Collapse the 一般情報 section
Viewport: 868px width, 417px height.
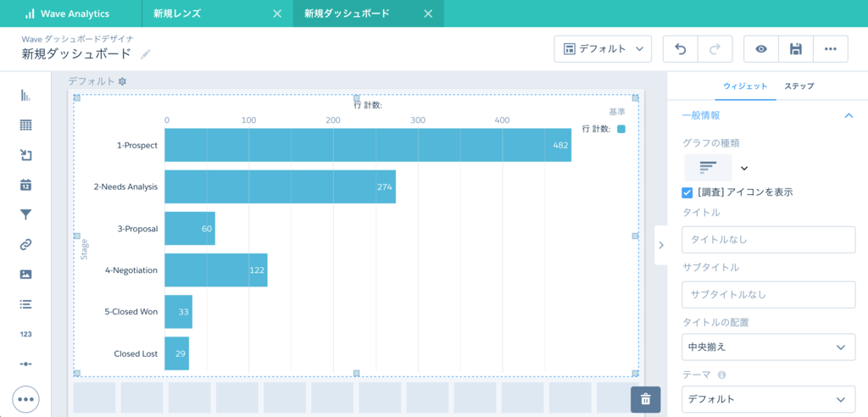[x=848, y=115]
